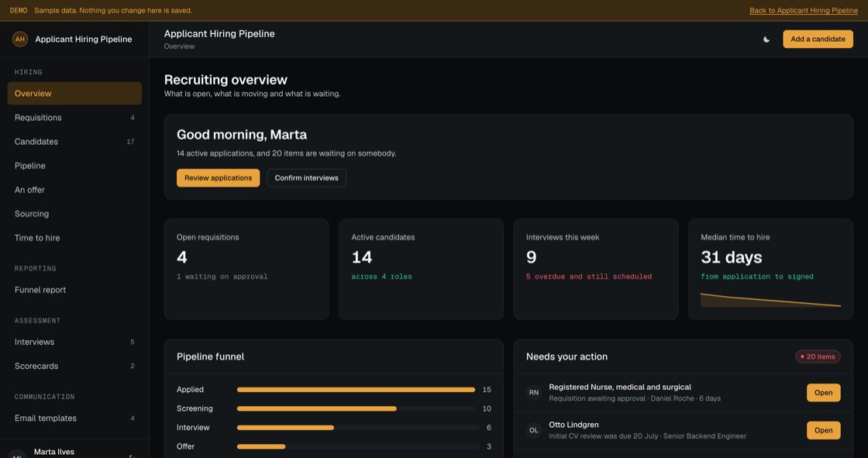Click 'across 4 roles' text
This screenshot has height=458, width=868.
381,277
